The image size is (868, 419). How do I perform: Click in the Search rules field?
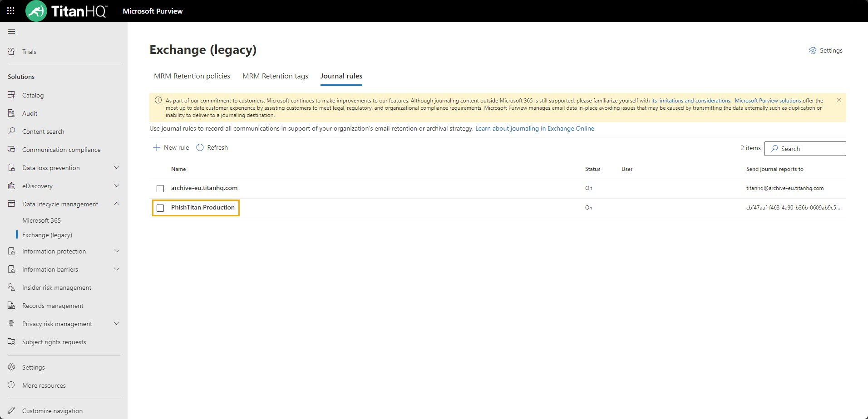805,149
